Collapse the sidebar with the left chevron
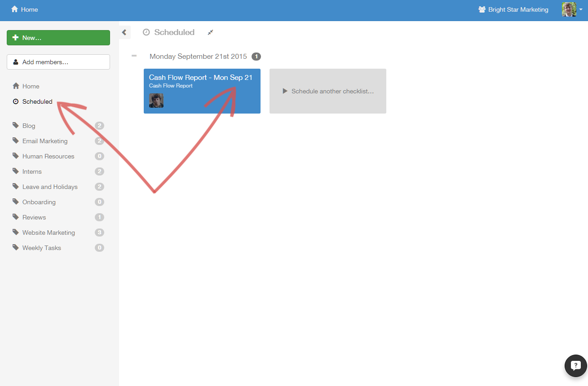The height and width of the screenshot is (386, 588). 124,32
